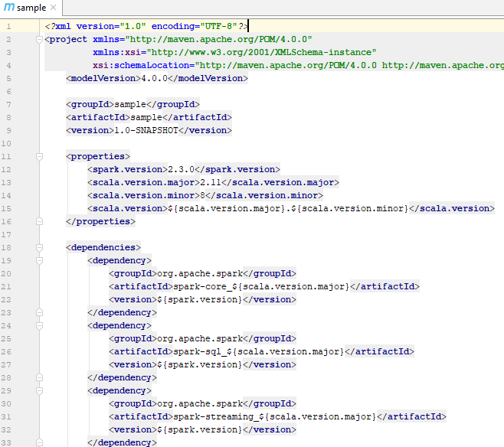504x447 pixels.
Task: Collapse the project element fold marker
Action: coord(39,40)
